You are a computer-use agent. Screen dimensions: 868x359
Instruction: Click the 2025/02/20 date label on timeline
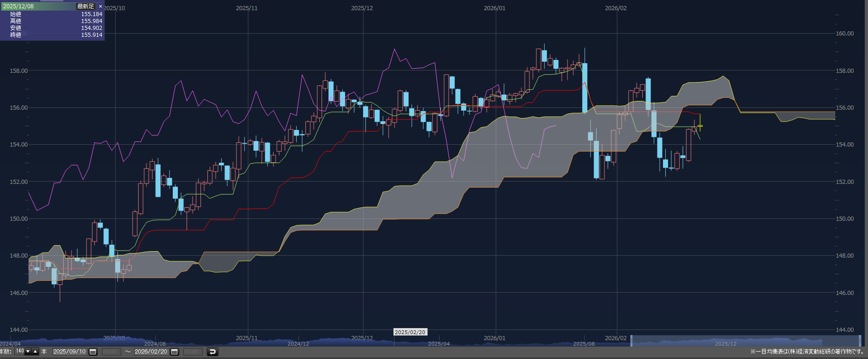[x=410, y=332]
